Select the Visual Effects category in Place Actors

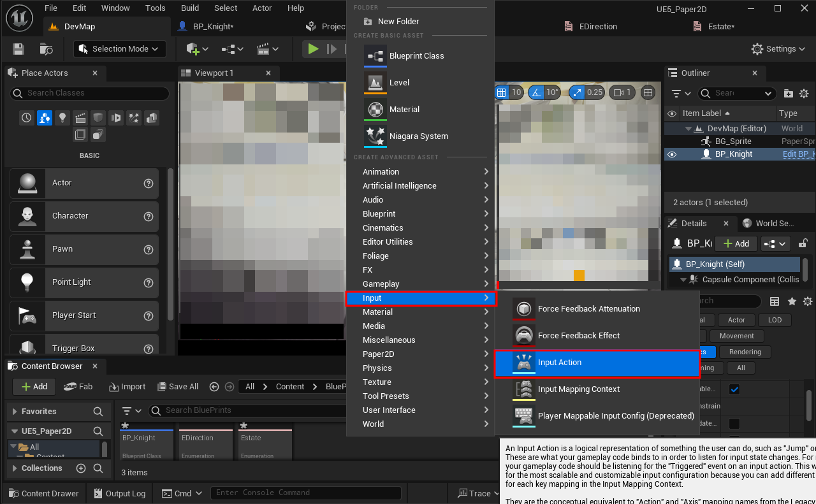click(x=133, y=118)
